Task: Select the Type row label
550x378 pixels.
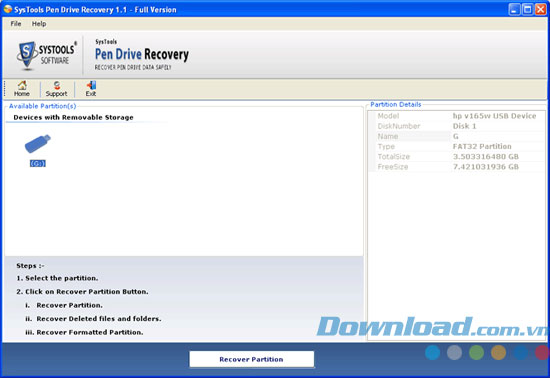Action: (386, 146)
